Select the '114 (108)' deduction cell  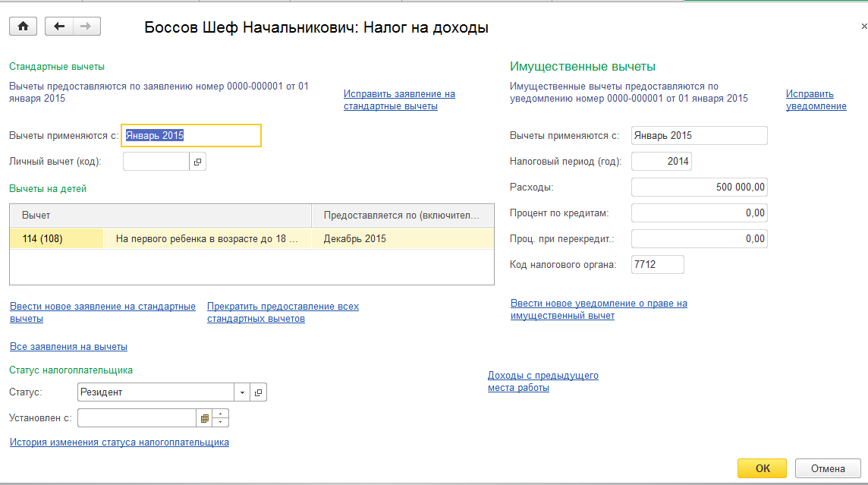coord(56,238)
